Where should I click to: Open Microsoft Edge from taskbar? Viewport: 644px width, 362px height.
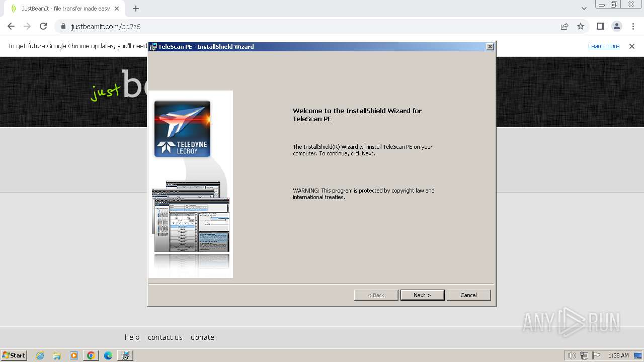coord(108,355)
